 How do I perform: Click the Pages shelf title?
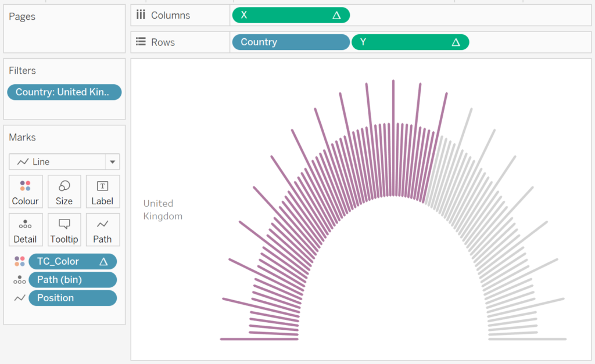click(x=22, y=17)
